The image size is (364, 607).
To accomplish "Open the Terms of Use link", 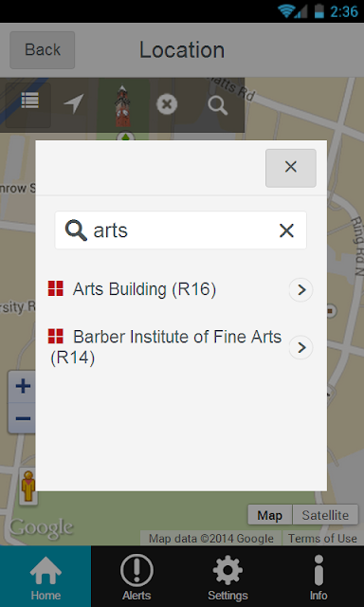I will click(322, 539).
